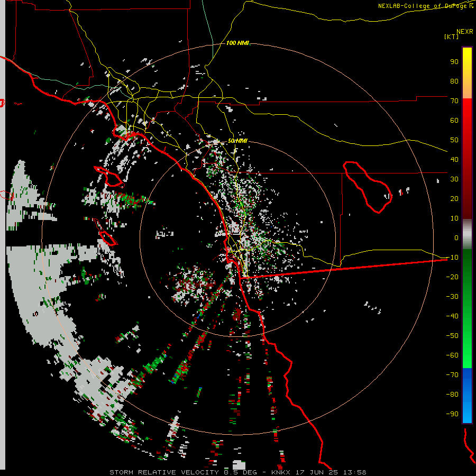Click the -70 label on the scale

(x=452, y=375)
